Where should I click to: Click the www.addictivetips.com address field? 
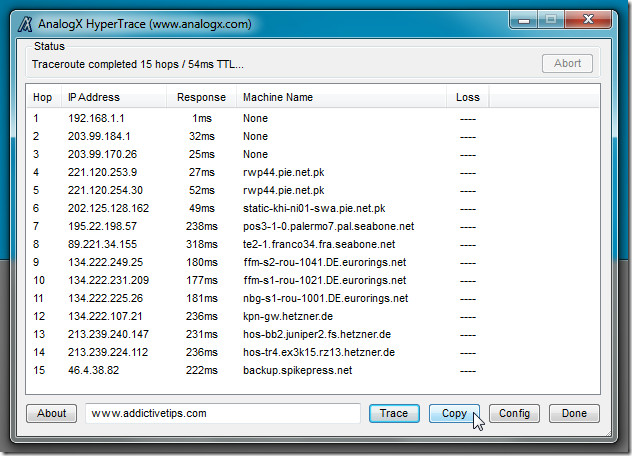222,413
